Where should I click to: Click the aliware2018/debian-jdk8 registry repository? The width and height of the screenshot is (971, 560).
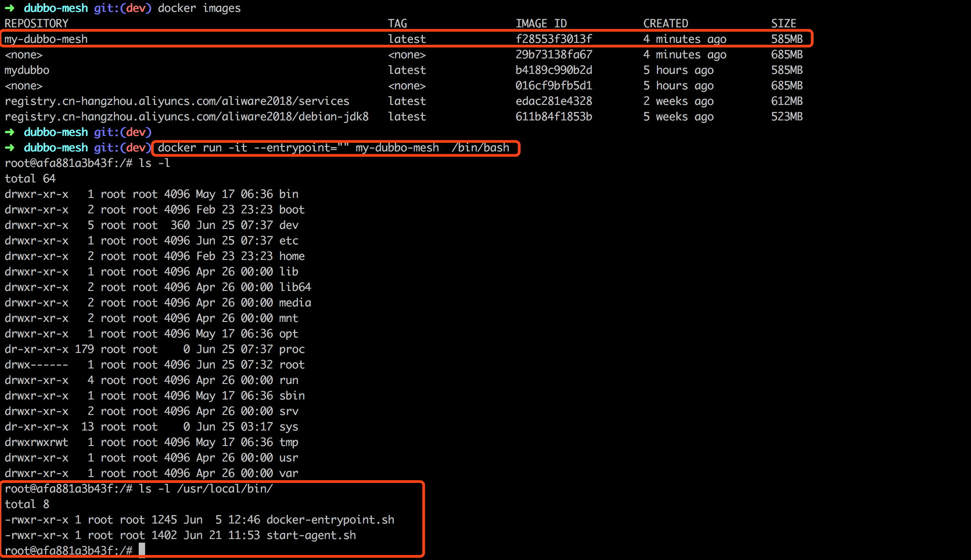(187, 117)
